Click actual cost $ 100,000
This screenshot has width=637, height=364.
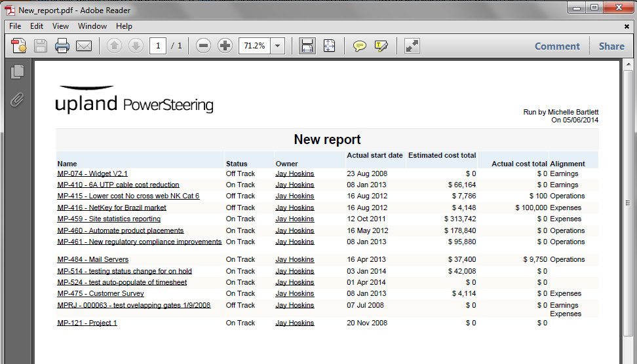click(531, 208)
